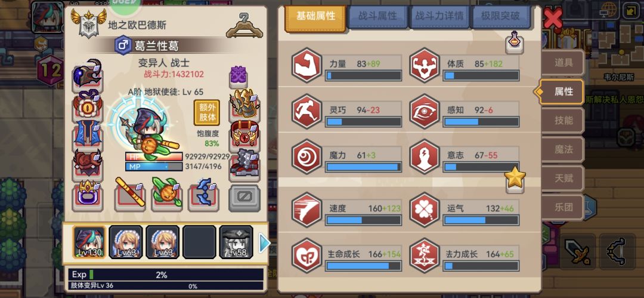The image size is (644, 298).
Task: Open the 技能 skills menu button
Action: (x=563, y=121)
